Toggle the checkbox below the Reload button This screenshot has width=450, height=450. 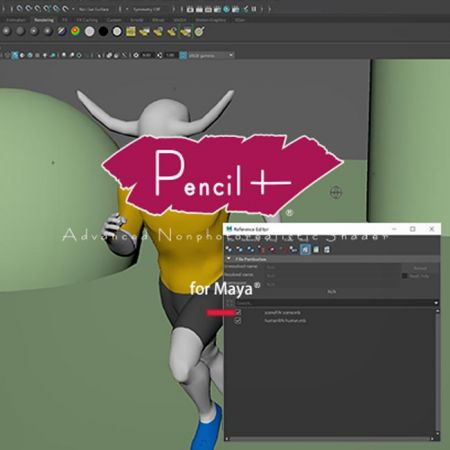click(405, 276)
